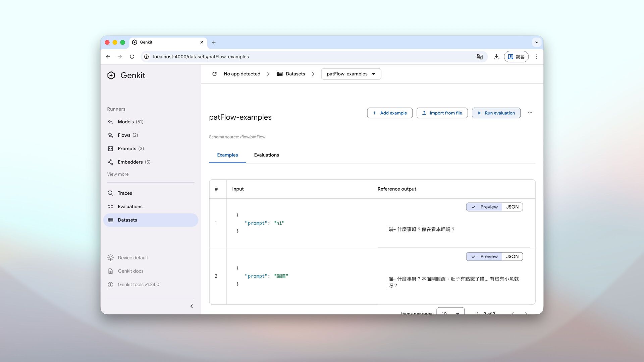Open the items per page dropdown

(450, 312)
